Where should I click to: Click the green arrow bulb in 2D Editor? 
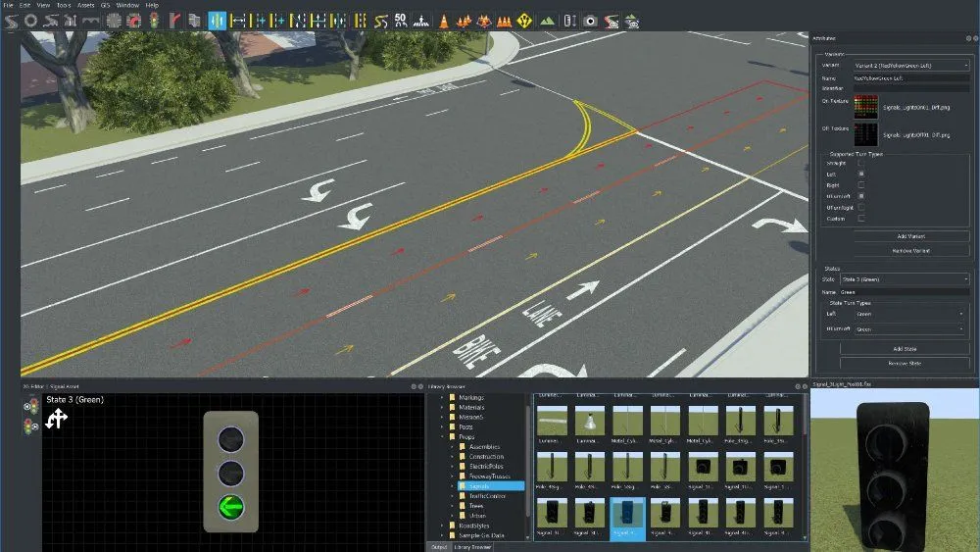(x=230, y=507)
